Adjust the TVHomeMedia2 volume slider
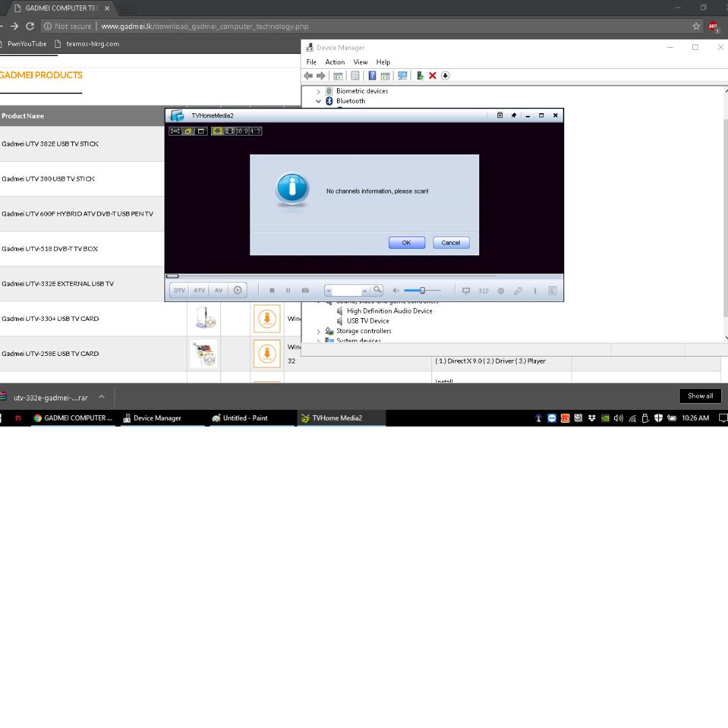 pos(423,291)
